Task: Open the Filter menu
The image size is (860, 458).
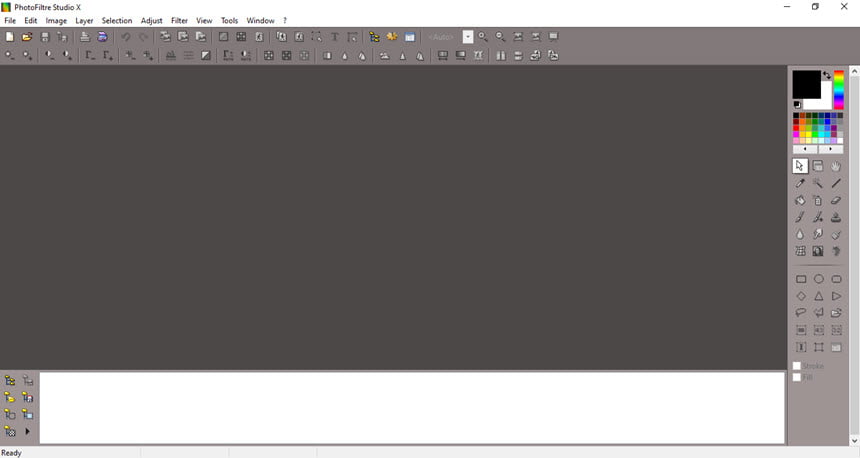Action: pos(179,20)
